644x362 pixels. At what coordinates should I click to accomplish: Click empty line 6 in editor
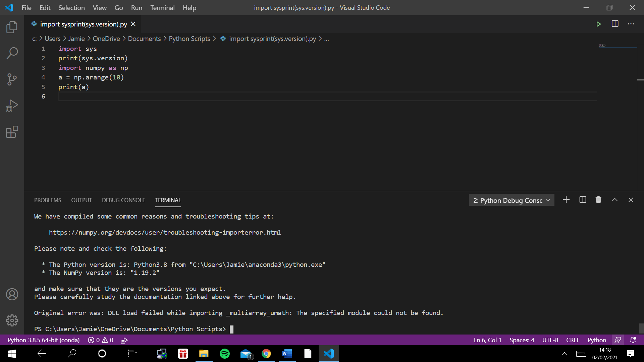coord(327,97)
